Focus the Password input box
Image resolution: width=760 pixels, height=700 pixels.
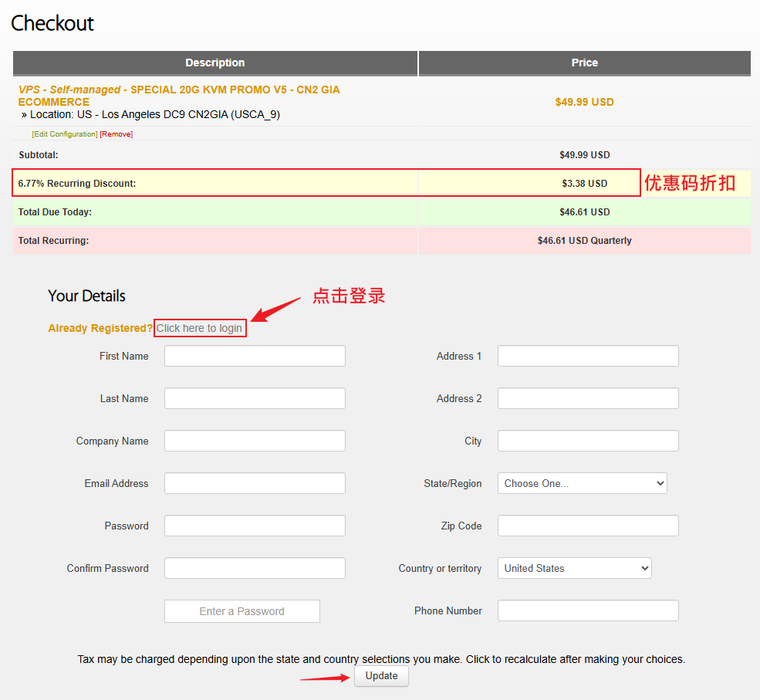click(x=255, y=526)
